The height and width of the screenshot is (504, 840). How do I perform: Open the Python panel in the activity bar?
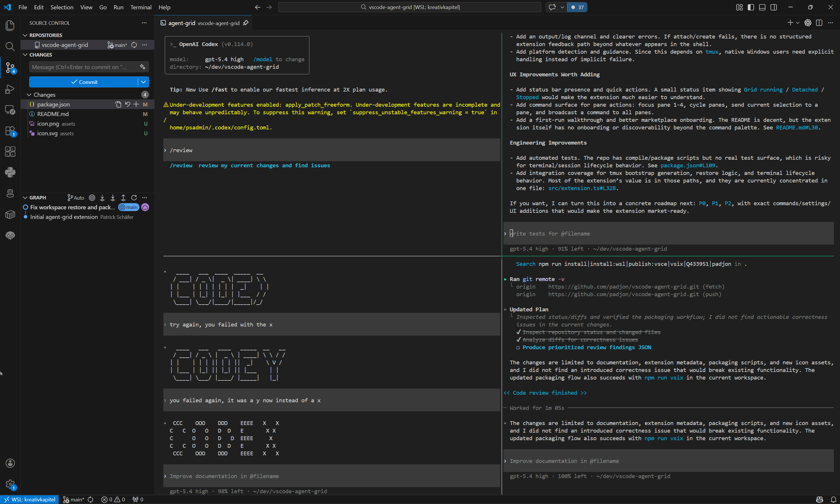pos(10,172)
